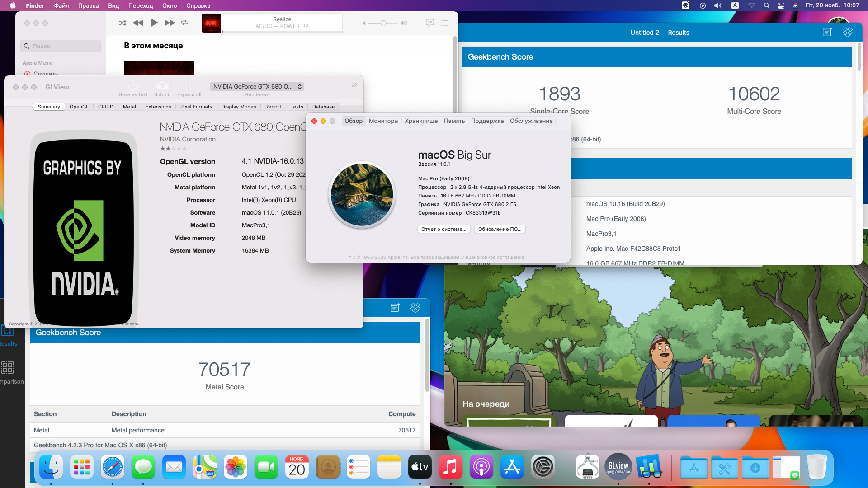Switch to GLView Extensions tab
Image resolution: width=868 pixels, height=488 pixels.
[x=158, y=107]
